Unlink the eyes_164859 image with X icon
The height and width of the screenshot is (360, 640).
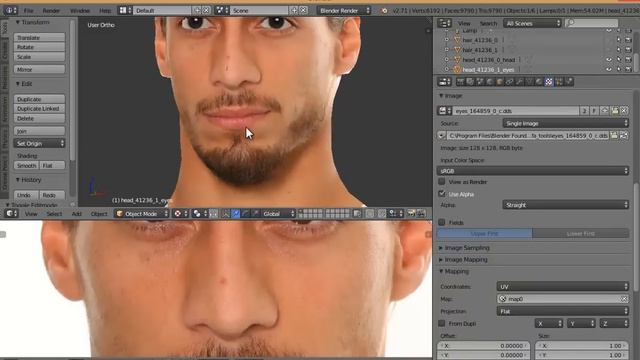624,111
